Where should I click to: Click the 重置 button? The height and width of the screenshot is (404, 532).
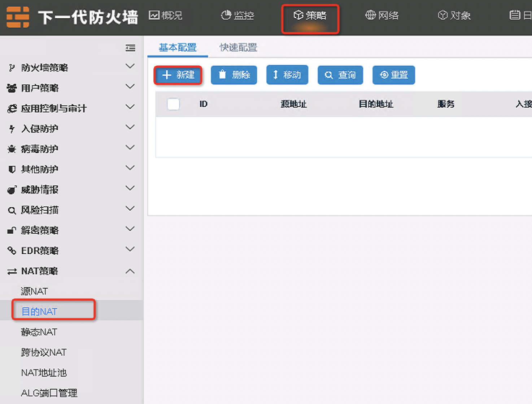point(393,75)
